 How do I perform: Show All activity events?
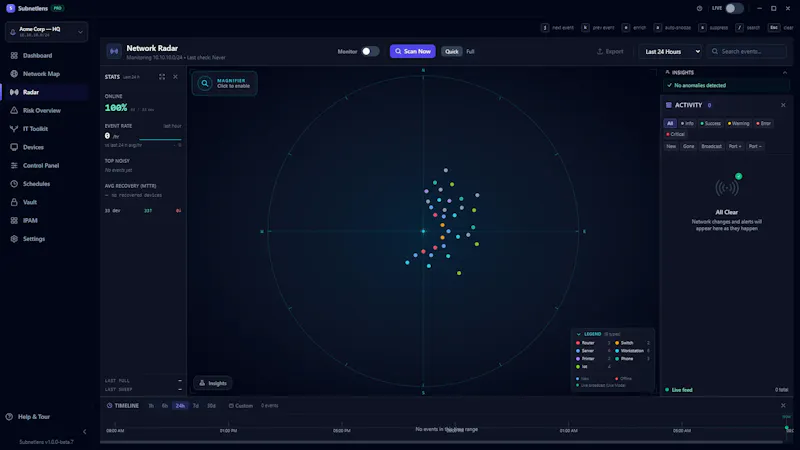(670, 123)
